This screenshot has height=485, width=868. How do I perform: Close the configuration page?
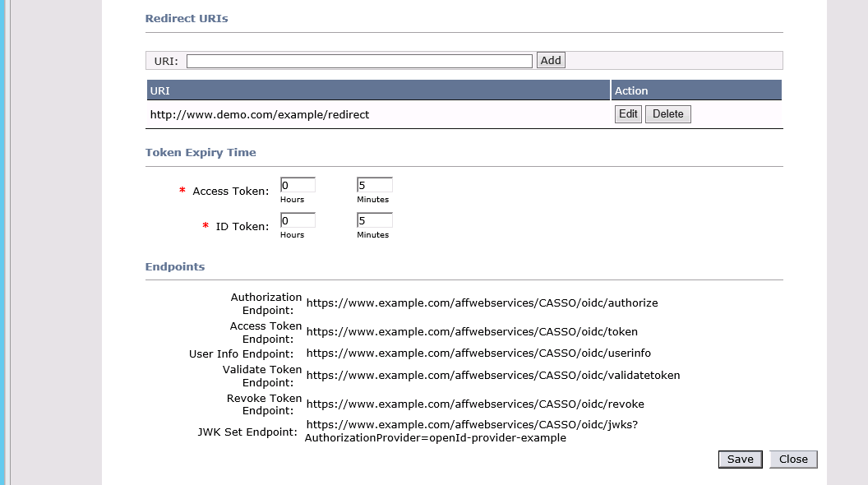click(x=792, y=459)
